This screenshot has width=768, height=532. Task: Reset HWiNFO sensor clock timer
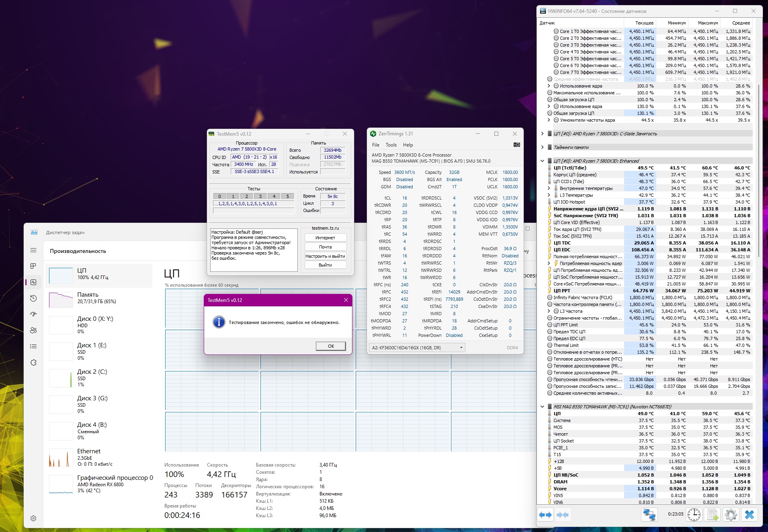coord(694,514)
